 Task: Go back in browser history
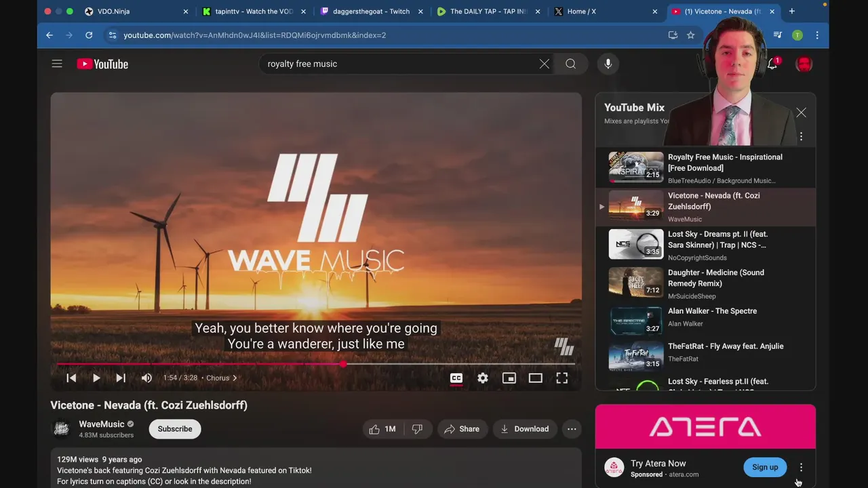[x=50, y=35]
